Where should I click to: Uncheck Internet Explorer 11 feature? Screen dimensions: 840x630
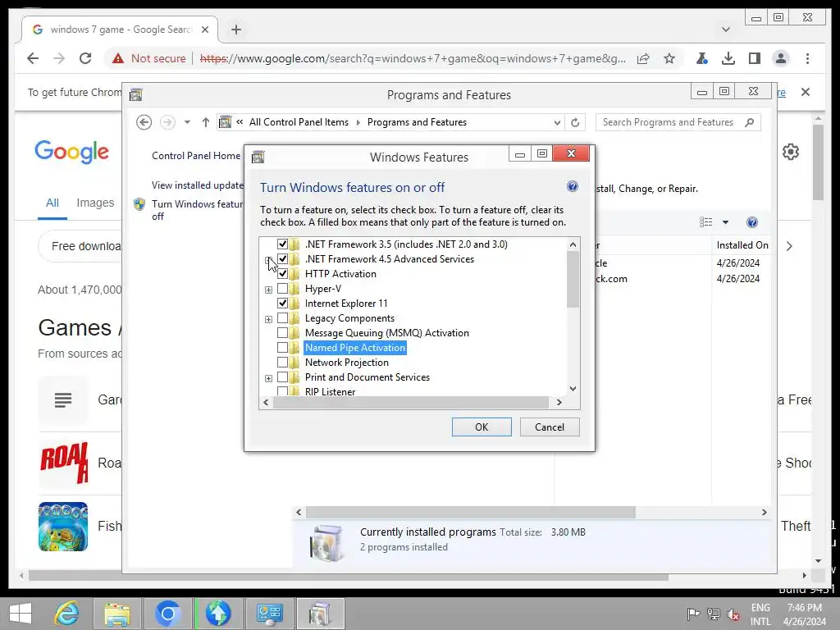point(282,304)
